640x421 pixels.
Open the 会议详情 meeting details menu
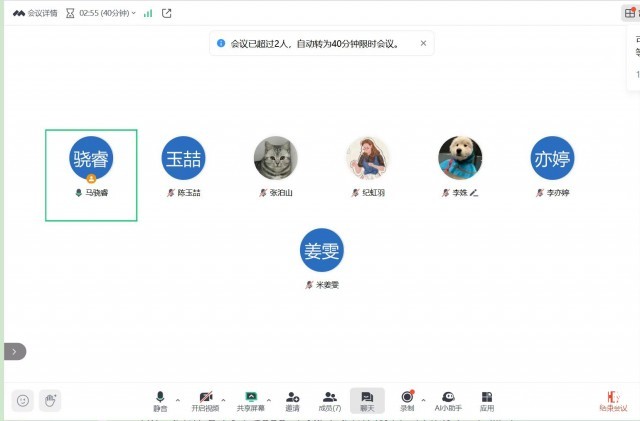[35, 13]
